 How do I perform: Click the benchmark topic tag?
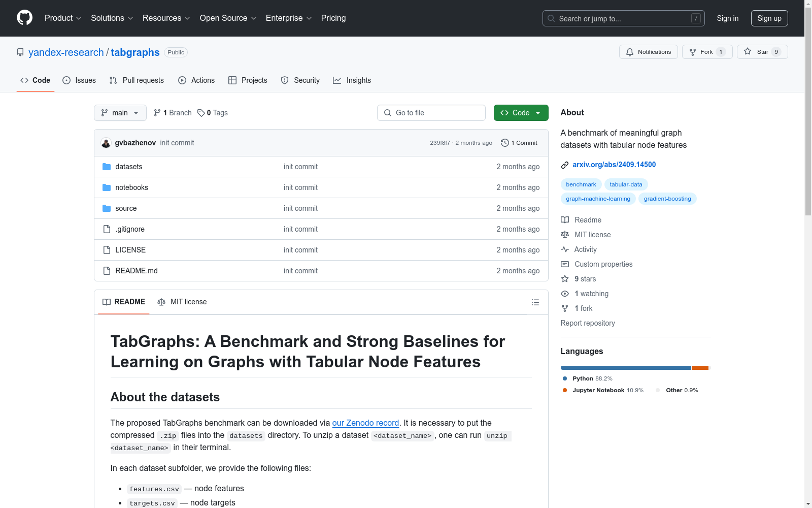point(581,184)
